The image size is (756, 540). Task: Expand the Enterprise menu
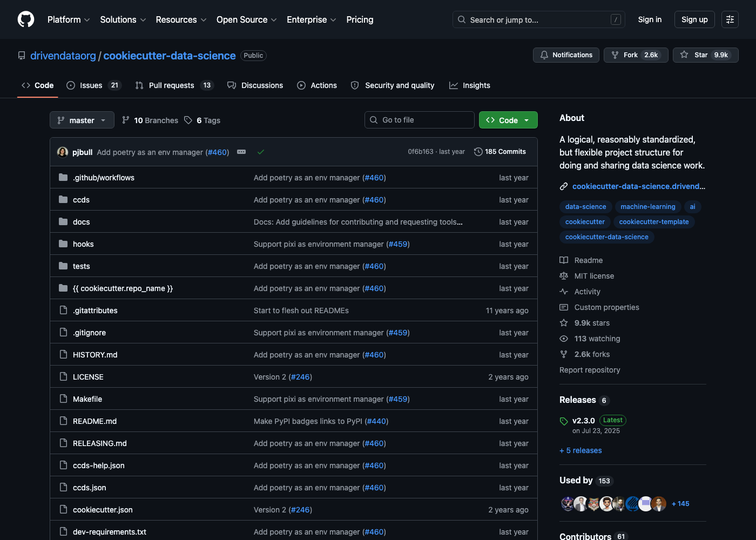pyautogui.click(x=312, y=19)
